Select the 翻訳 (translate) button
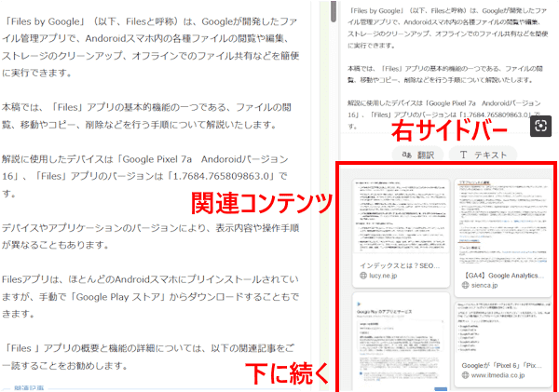 pyautogui.click(x=417, y=155)
